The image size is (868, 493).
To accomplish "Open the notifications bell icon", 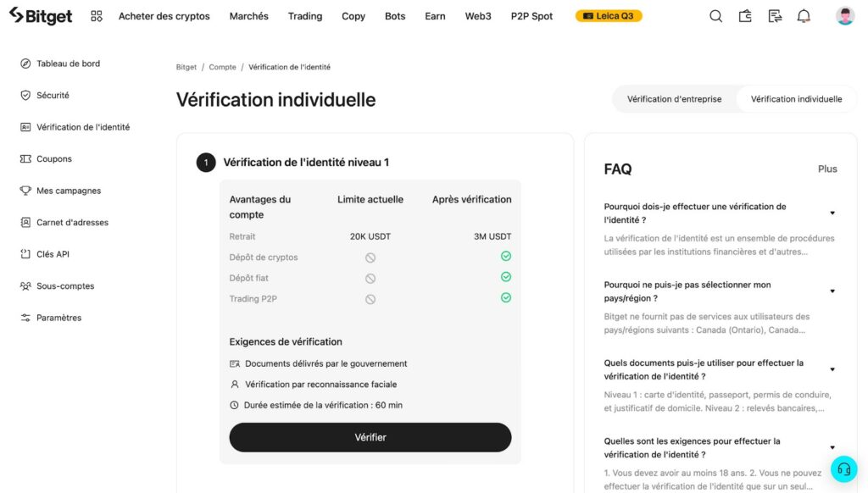I will pos(804,15).
